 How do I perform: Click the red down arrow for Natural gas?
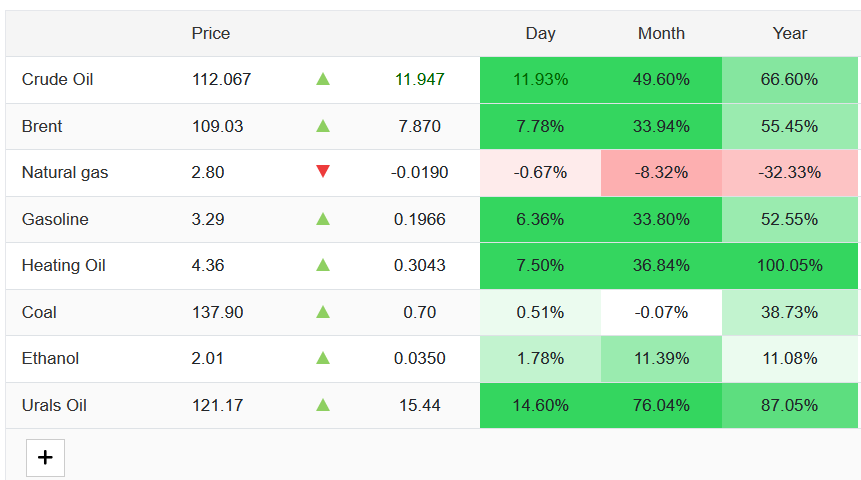(322, 172)
